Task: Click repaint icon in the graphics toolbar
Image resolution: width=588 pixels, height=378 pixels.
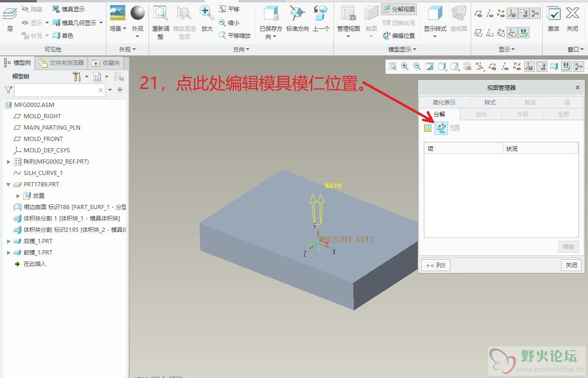Action: coord(430,67)
